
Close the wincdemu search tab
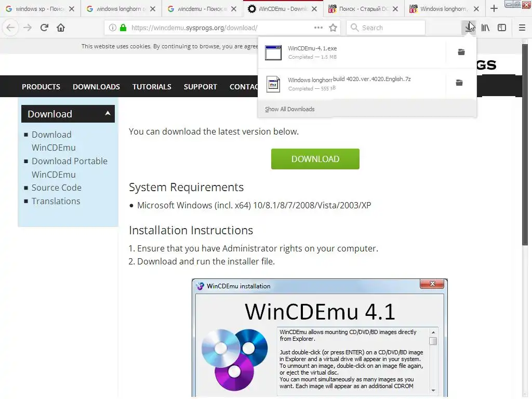point(234,9)
